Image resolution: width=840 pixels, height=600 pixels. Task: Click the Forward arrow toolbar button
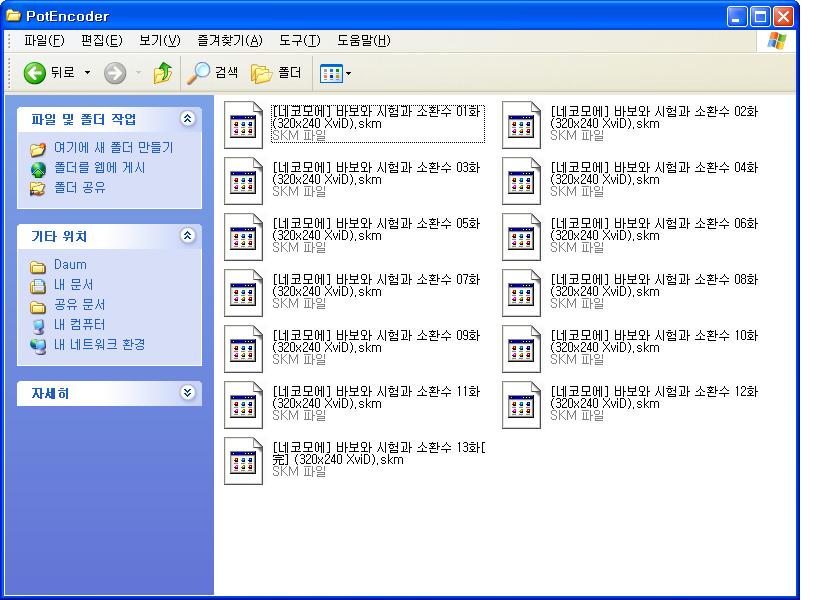click(x=115, y=73)
